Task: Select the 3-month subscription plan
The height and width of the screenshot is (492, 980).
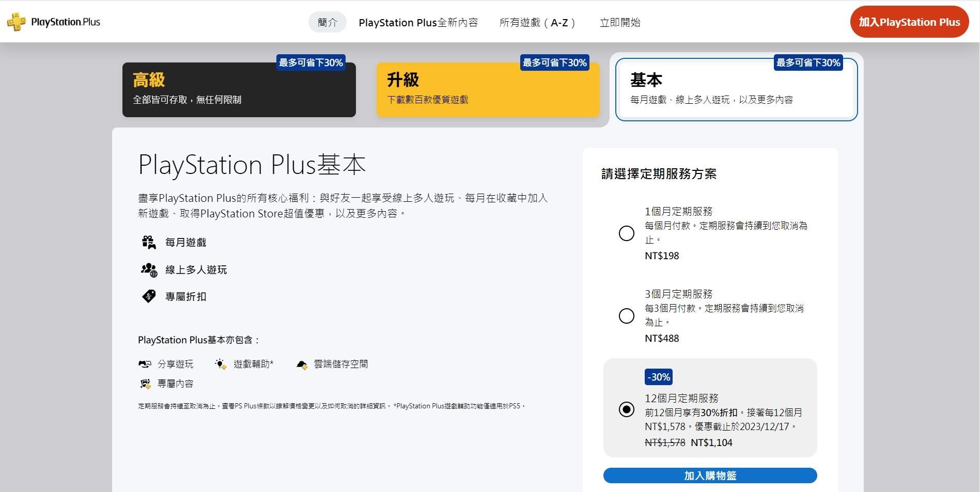Action: (627, 316)
